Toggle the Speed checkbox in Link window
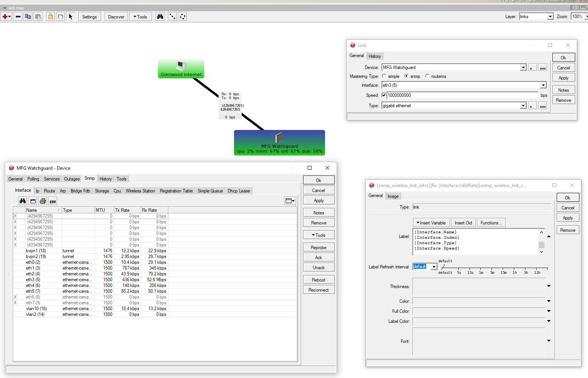The width and height of the screenshot is (588, 378). (x=384, y=95)
